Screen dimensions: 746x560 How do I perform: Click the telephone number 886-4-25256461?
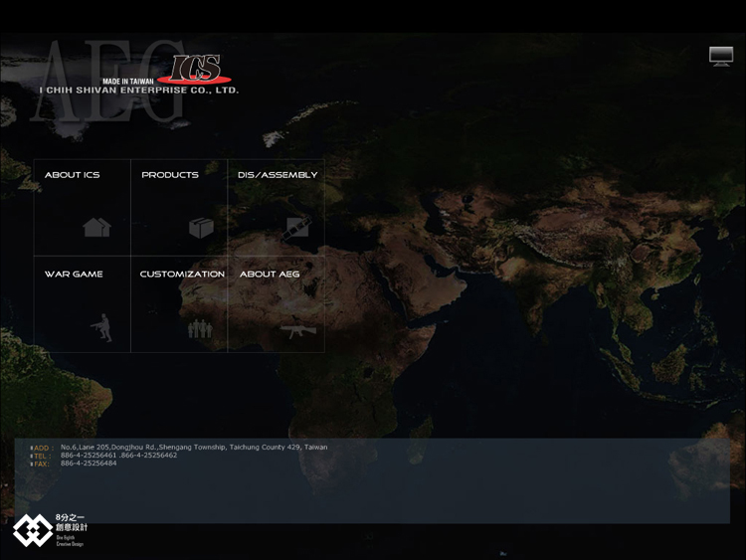coord(88,456)
